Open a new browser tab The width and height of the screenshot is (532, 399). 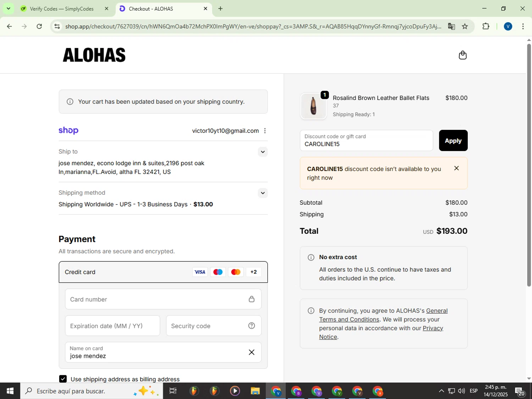(x=220, y=9)
